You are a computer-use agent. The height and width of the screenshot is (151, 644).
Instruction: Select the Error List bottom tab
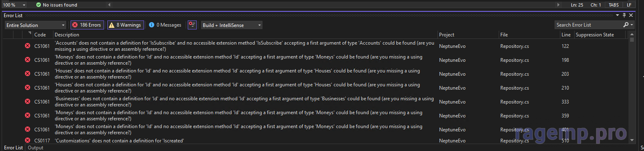coord(13,148)
